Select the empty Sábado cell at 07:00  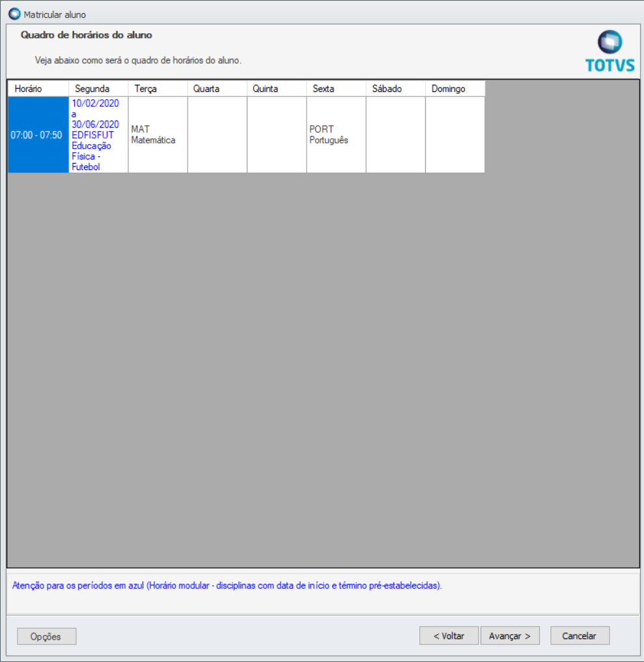pyautogui.click(x=396, y=135)
